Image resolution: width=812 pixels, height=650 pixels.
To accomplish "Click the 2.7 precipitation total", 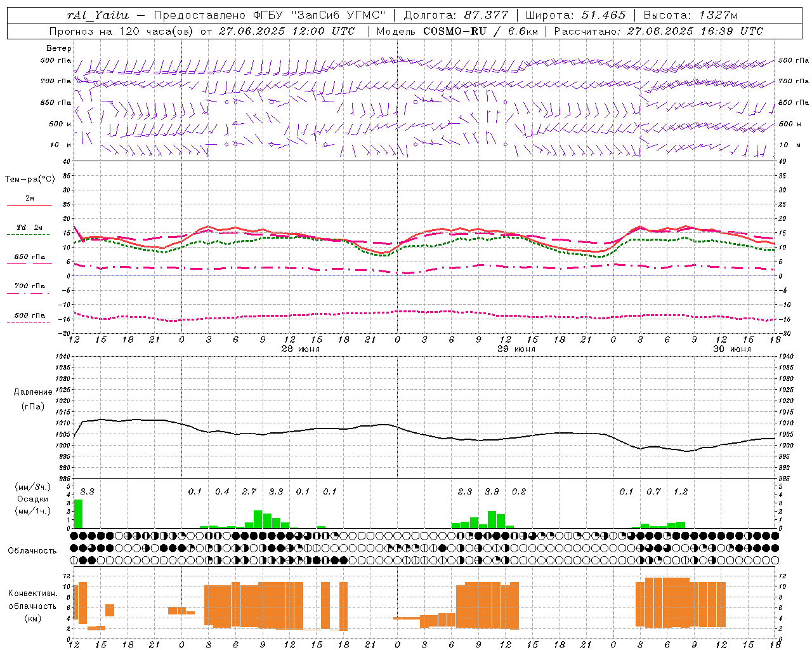I will coord(249,492).
